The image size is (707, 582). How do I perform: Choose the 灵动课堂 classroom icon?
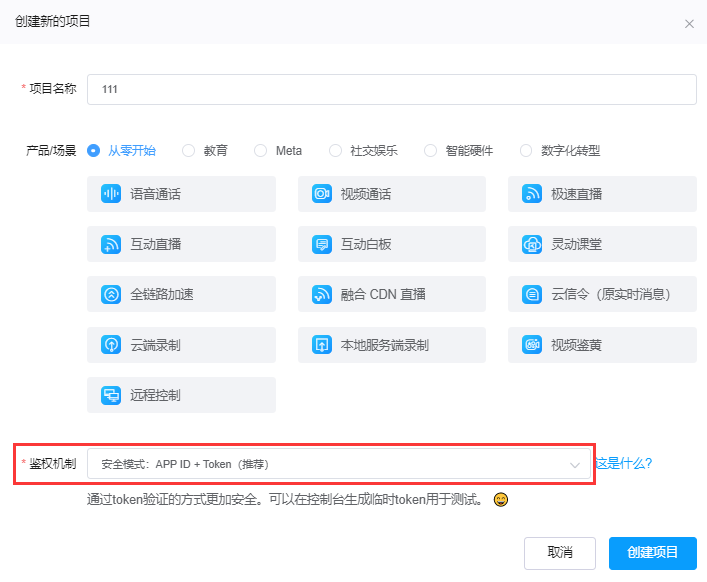[x=532, y=244]
